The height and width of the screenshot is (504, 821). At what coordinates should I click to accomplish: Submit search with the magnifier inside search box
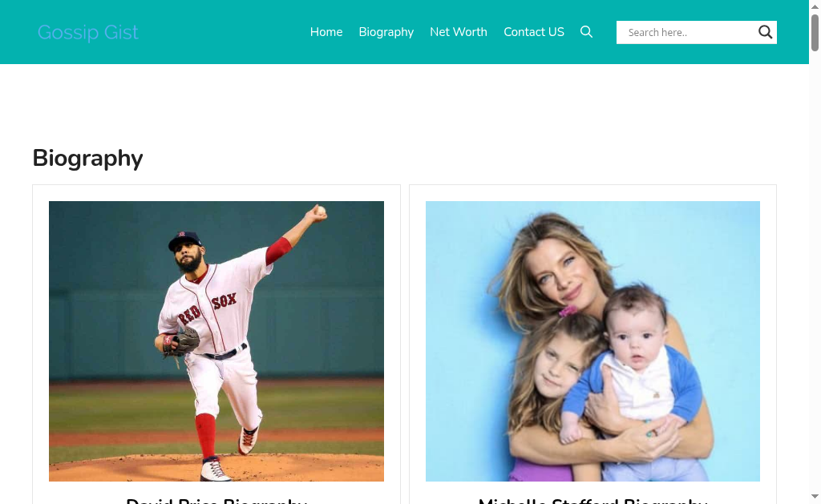(x=766, y=32)
